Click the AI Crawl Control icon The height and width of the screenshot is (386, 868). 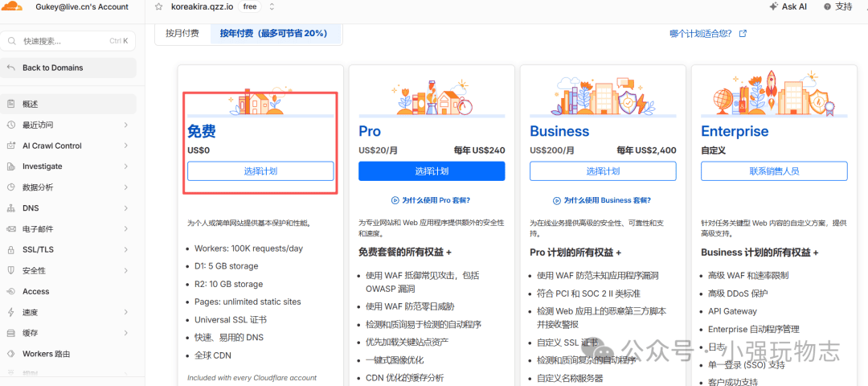pyautogui.click(x=11, y=146)
